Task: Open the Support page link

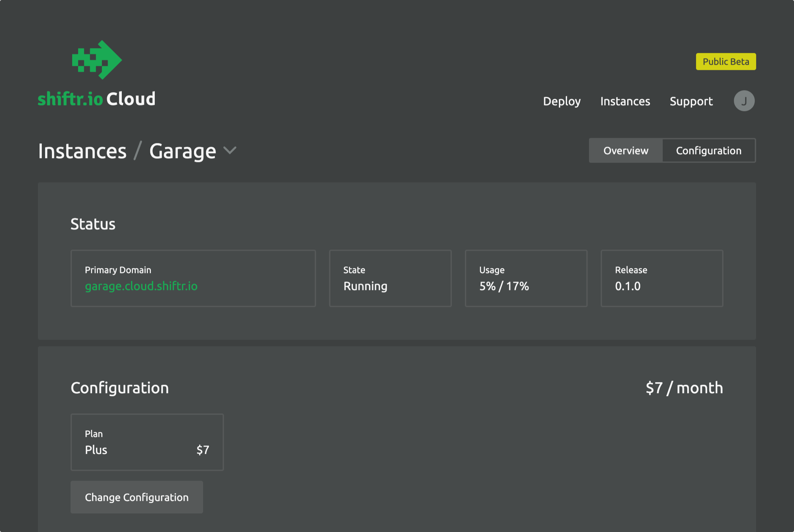Action: point(691,101)
